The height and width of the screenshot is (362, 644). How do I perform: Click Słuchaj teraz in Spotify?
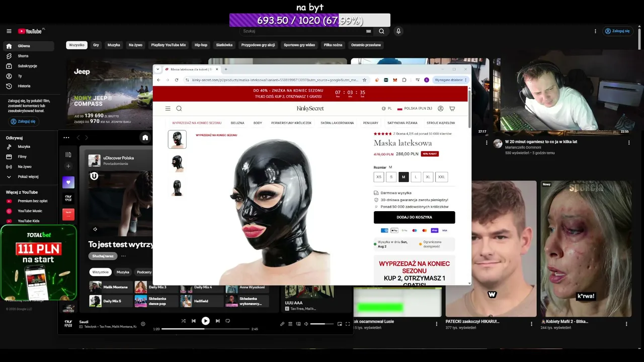click(x=103, y=256)
